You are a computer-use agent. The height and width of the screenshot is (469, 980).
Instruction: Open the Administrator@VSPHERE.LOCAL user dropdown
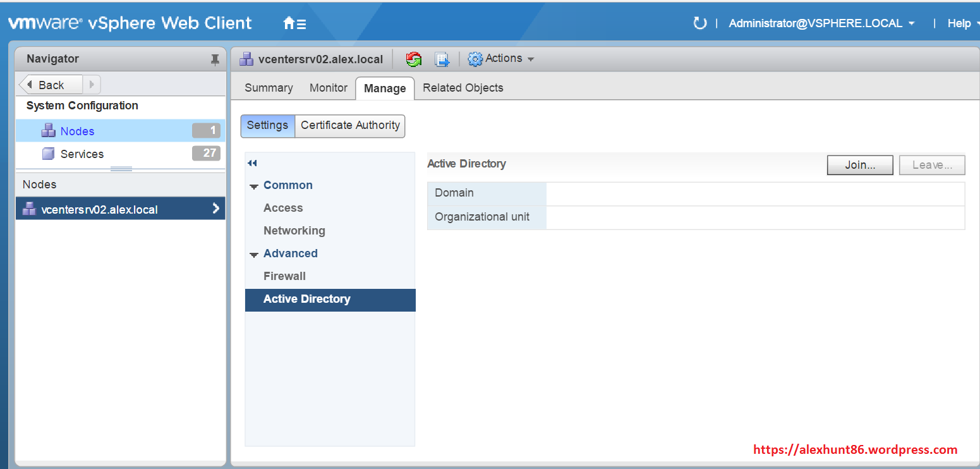pos(821,23)
